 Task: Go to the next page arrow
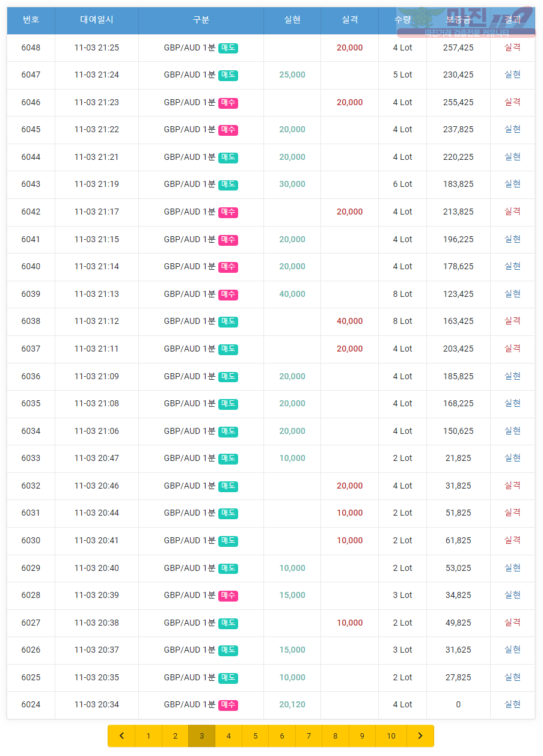(420, 736)
